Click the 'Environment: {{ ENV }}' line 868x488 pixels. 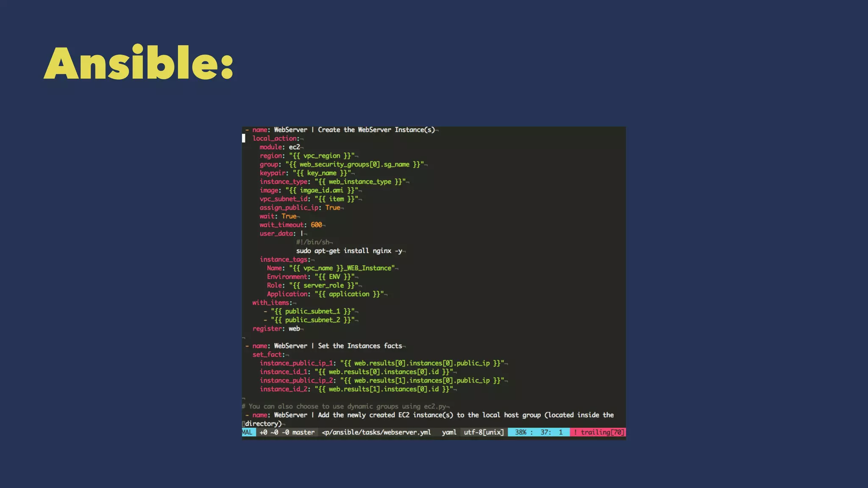pos(312,277)
